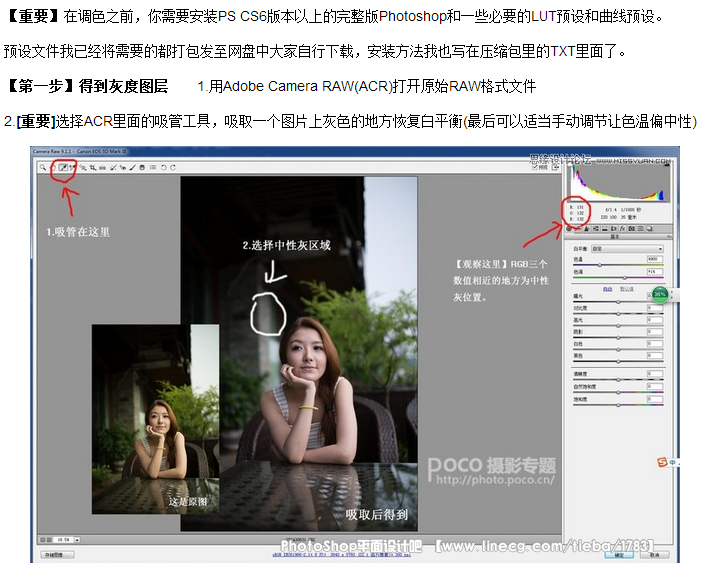Click the 色温 value field
This screenshot has width=704, height=563.
point(655,259)
